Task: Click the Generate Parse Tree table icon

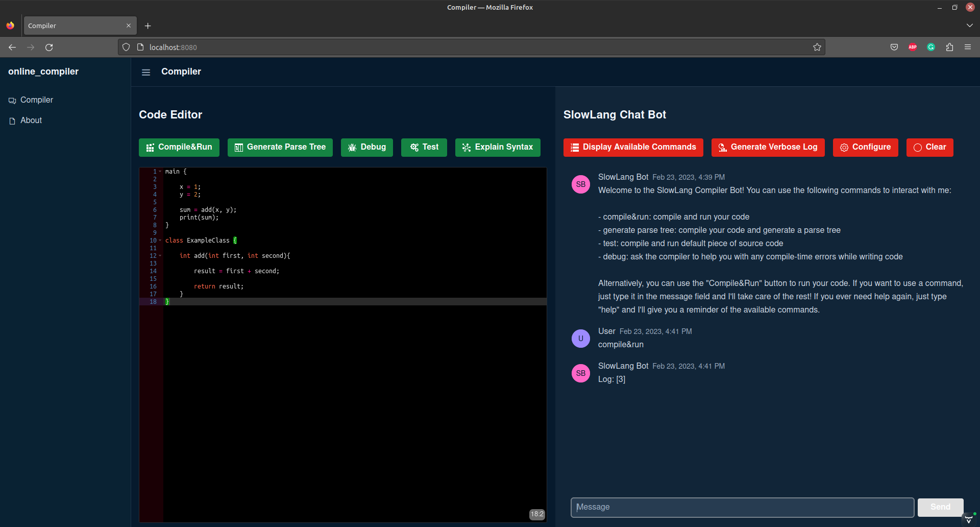Action: coord(238,148)
